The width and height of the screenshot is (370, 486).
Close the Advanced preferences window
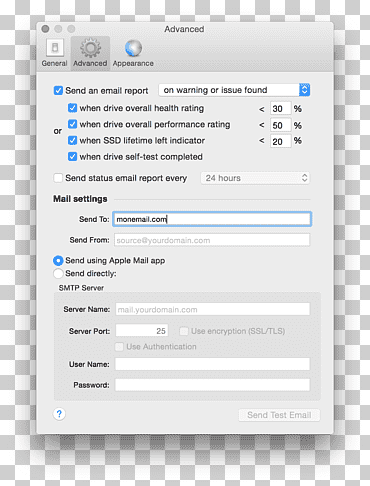tap(45, 29)
